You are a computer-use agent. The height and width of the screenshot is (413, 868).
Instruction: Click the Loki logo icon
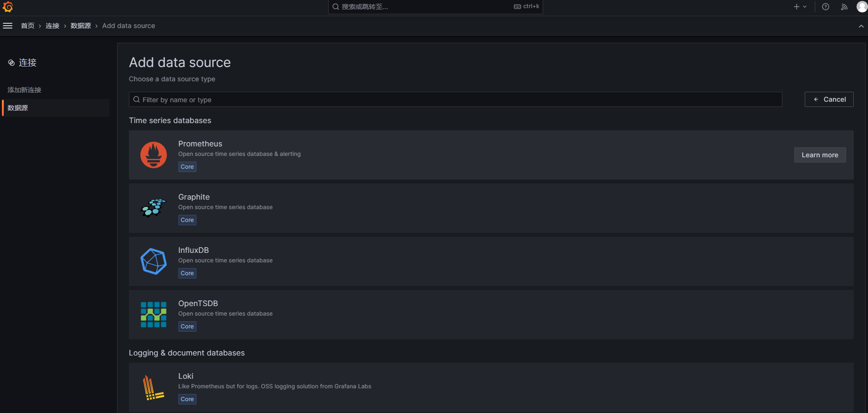click(154, 387)
